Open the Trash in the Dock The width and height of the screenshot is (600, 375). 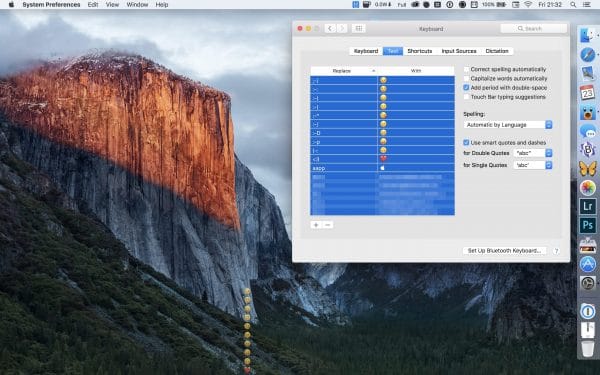pos(587,349)
